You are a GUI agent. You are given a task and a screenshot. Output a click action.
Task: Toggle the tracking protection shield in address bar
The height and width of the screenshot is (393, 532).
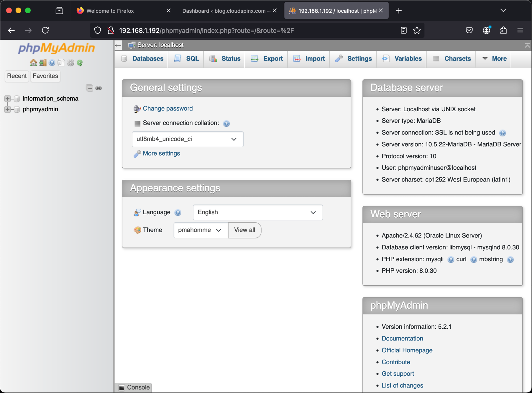(97, 30)
